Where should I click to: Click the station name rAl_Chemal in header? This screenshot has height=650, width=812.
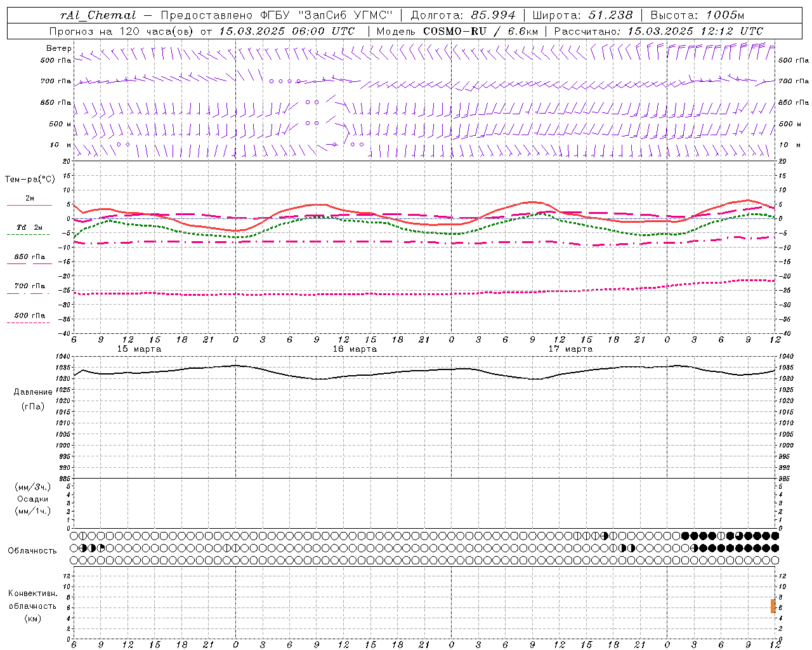98,15
